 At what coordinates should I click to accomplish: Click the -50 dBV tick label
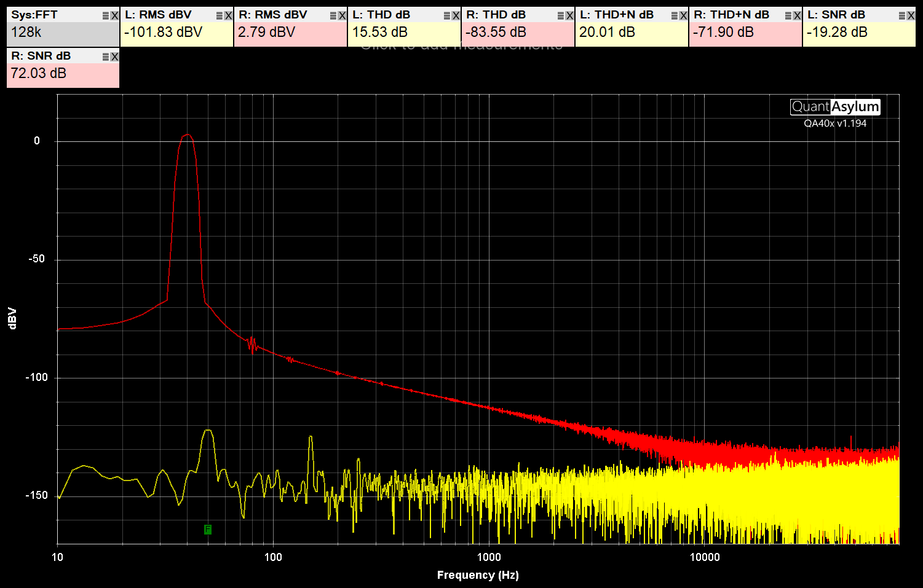point(36,259)
